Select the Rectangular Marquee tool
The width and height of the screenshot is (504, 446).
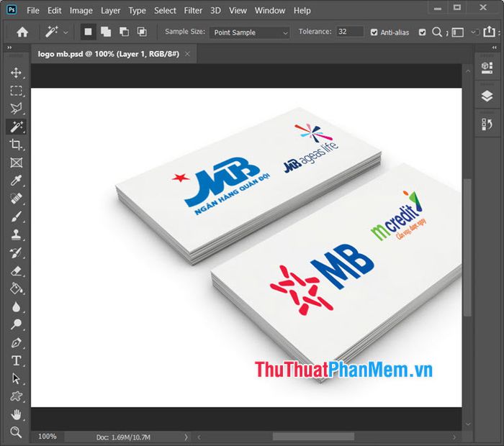coord(16,91)
